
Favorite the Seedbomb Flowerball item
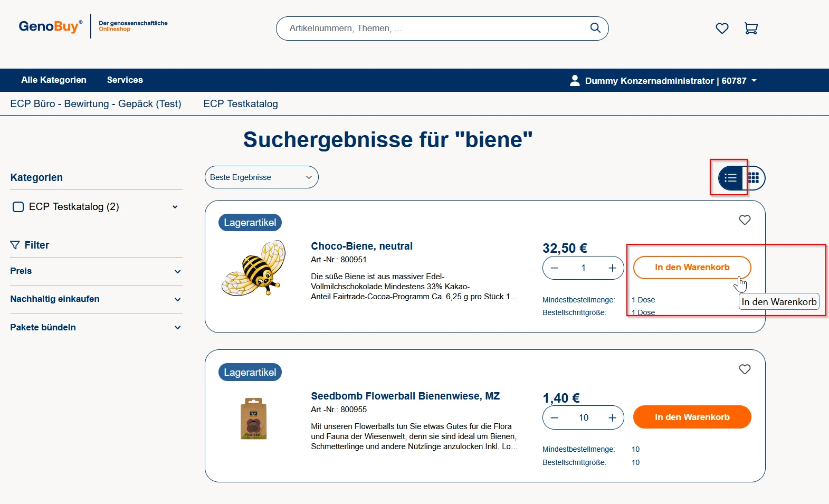point(745,369)
